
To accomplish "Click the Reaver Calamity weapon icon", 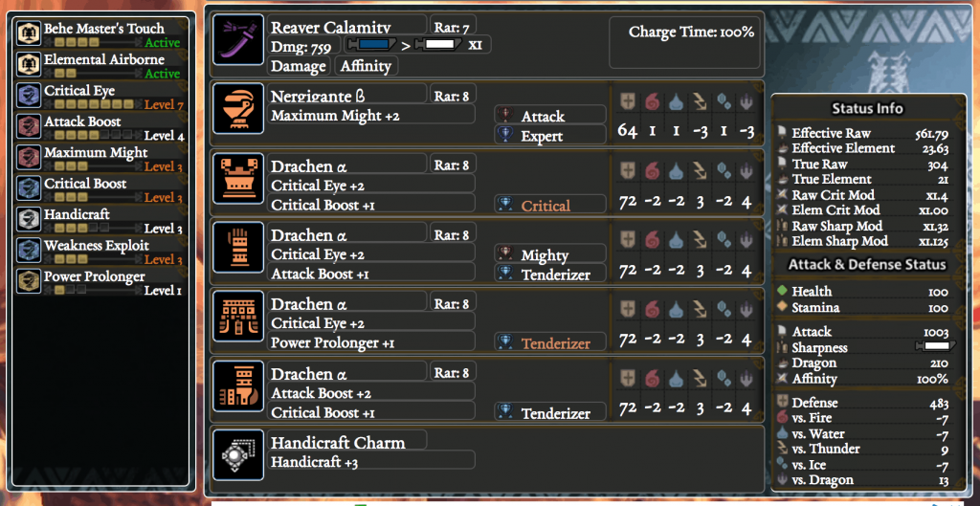I will click(x=238, y=40).
